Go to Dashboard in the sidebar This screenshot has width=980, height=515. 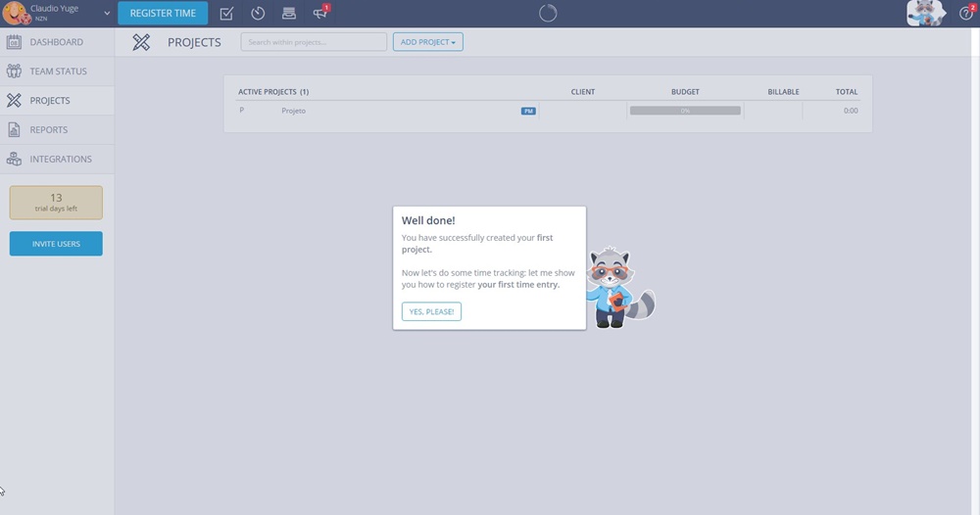point(56,42)
